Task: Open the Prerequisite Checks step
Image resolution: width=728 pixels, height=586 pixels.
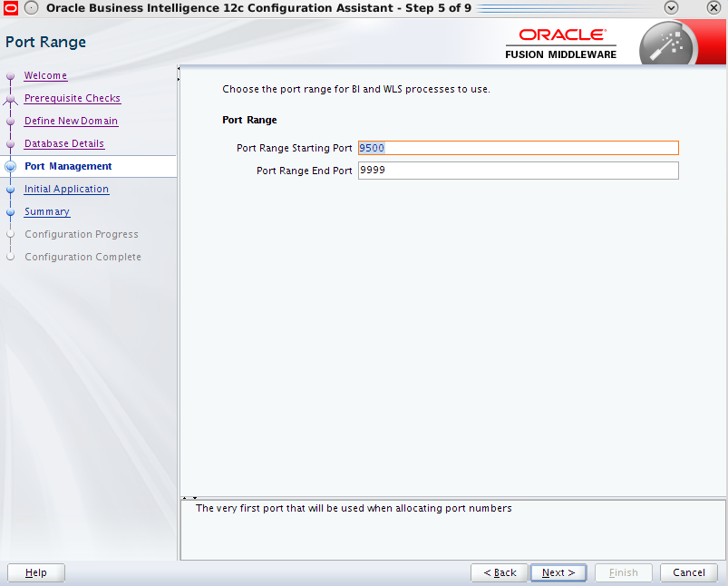Action: 73,98
